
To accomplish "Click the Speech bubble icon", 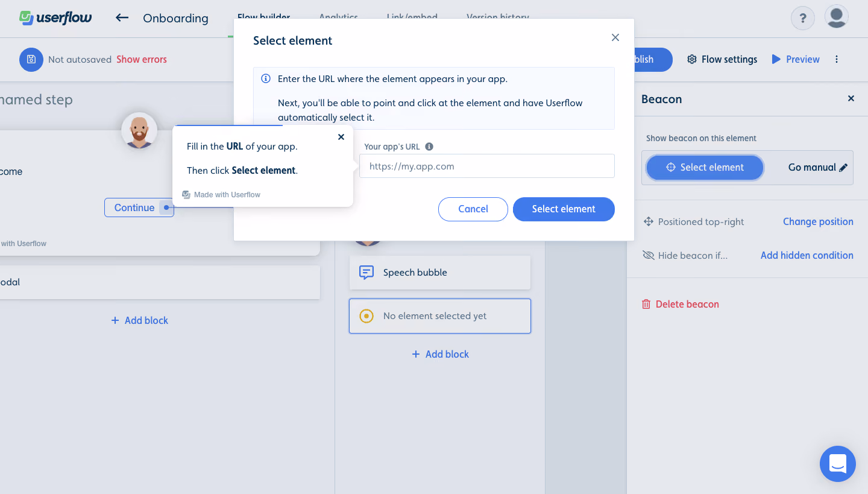I will click(x=366, y=273).
